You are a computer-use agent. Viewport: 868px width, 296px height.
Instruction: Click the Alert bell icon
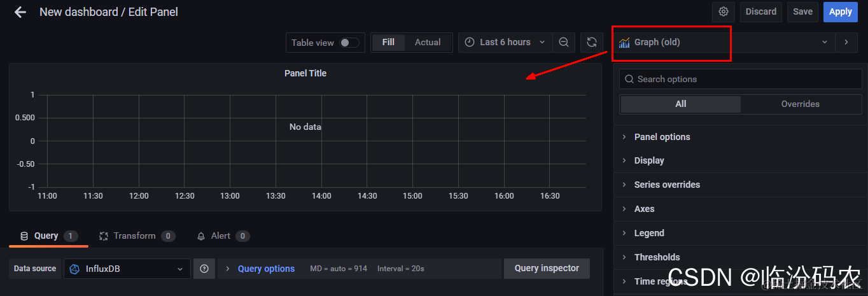coord(201,236)
